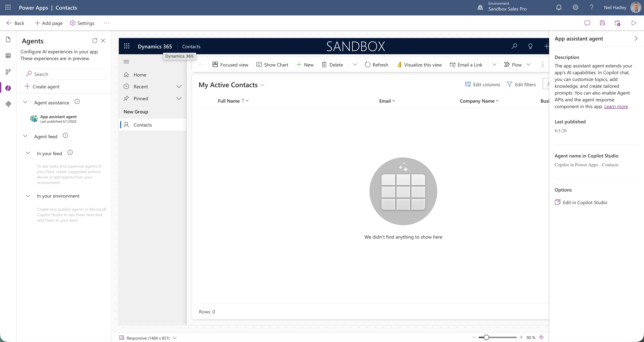
Task: Open the Power Apps app launcher waffle
Action: (8, 8)
